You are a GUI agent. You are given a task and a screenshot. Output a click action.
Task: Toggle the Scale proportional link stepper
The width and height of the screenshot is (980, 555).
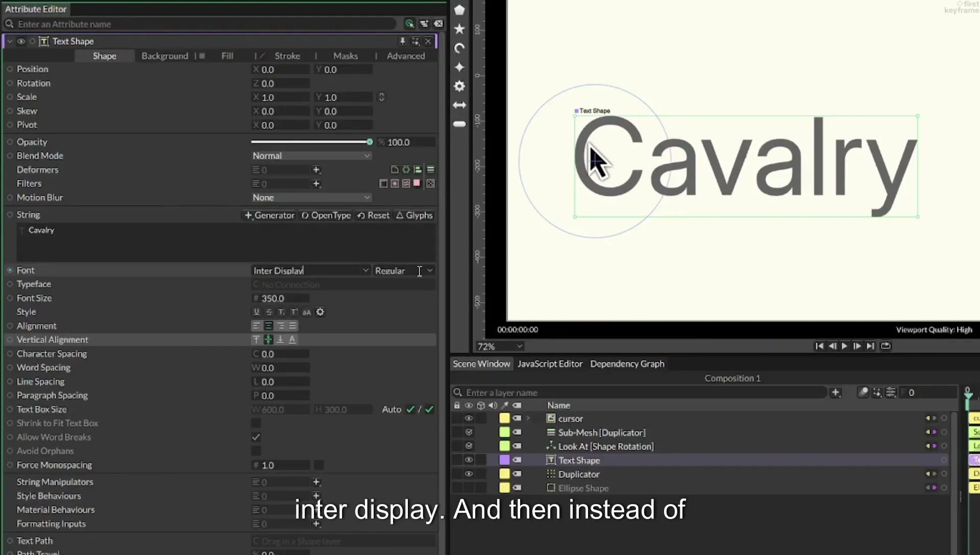(381, 97)
